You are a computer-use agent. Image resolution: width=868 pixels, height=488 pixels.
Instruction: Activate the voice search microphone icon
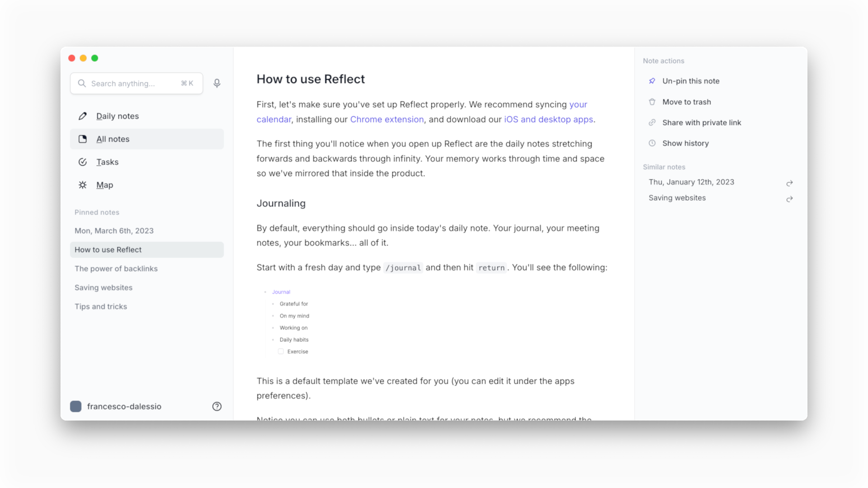tap(217, 83)
